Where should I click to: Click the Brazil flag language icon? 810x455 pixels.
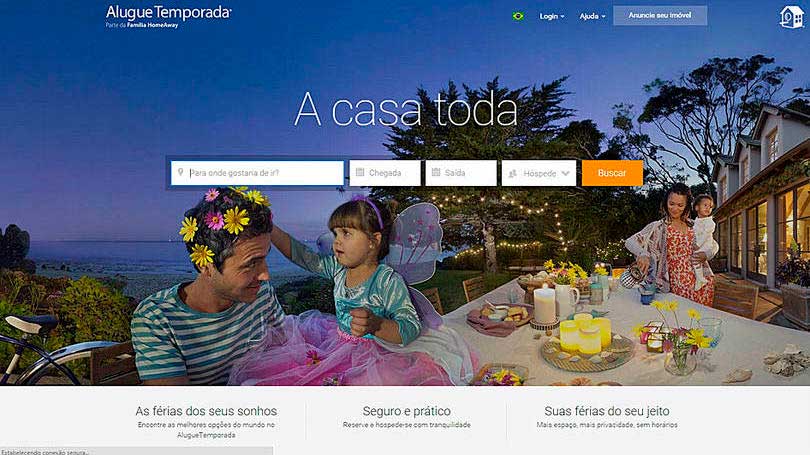coord(518,16)
